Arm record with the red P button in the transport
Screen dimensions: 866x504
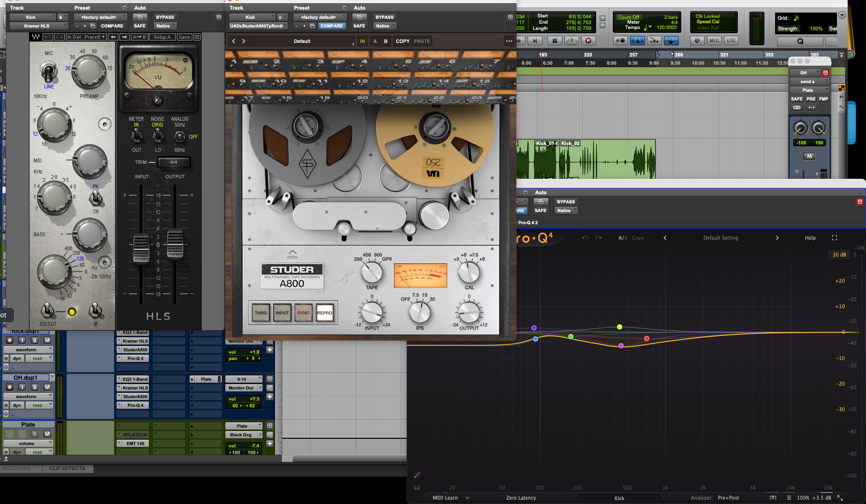point(588,41)
